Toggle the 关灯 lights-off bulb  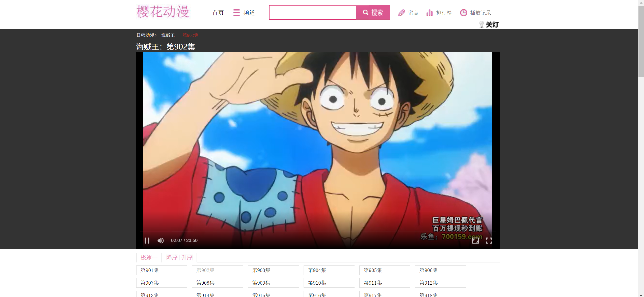(481, 24)
